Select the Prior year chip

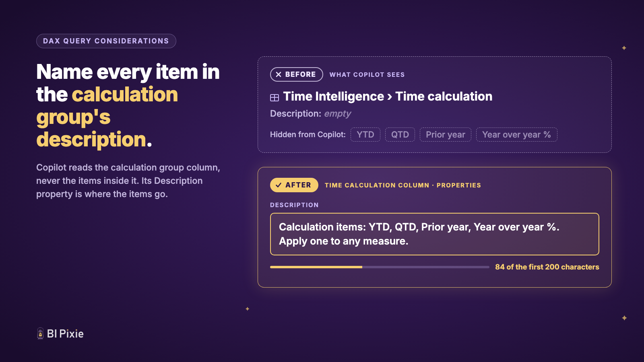pyautogui.click(x=446, y=135)
